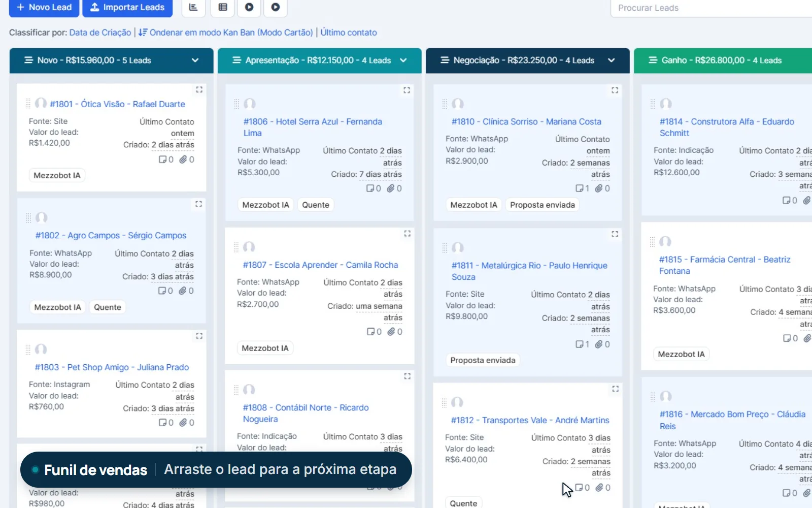Open lead #1812 - Transportes Vale - André Martins

click(x=530, y=421)
